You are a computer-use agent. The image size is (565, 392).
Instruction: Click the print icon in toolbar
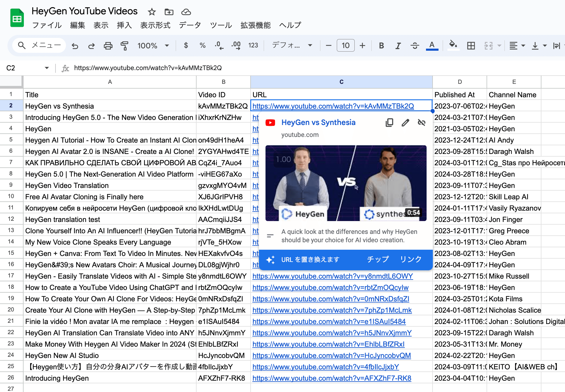point(108,46)
